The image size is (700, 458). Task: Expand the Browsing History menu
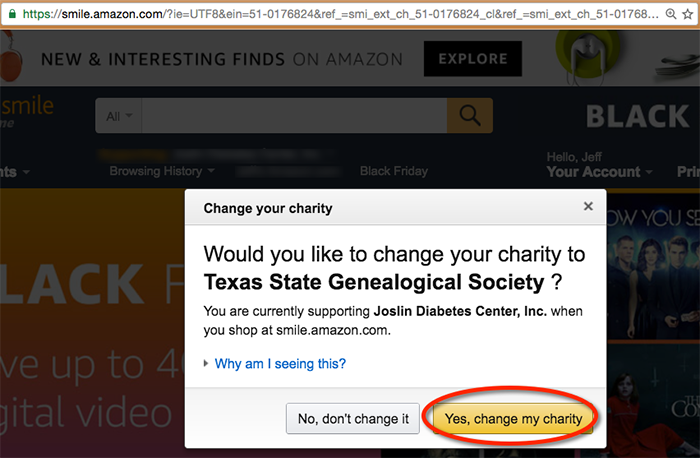point(154,171)
